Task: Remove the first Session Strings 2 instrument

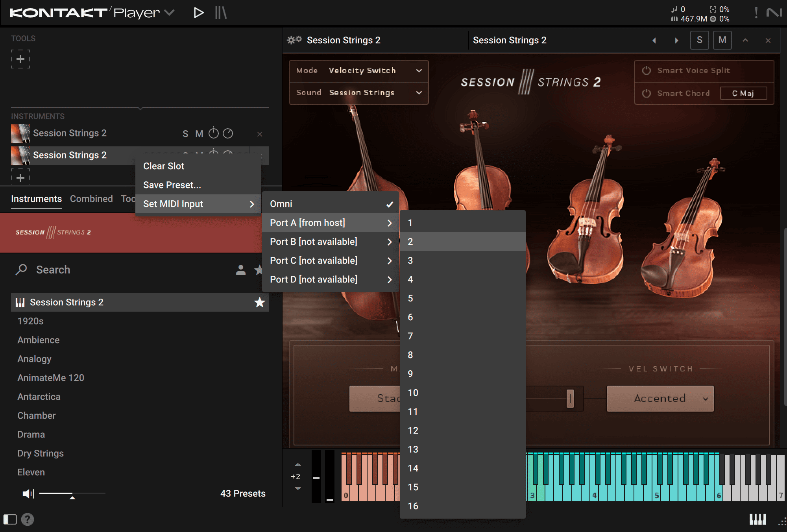Action: 260,134
